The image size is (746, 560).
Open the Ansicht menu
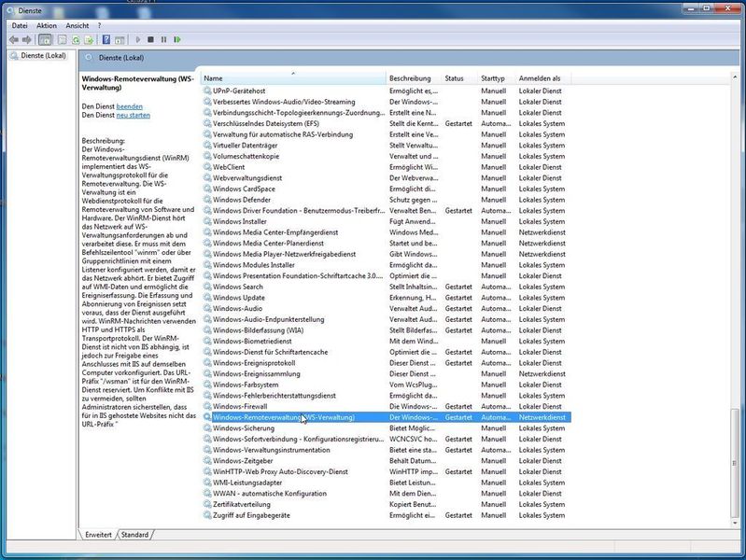click(77, 26)
